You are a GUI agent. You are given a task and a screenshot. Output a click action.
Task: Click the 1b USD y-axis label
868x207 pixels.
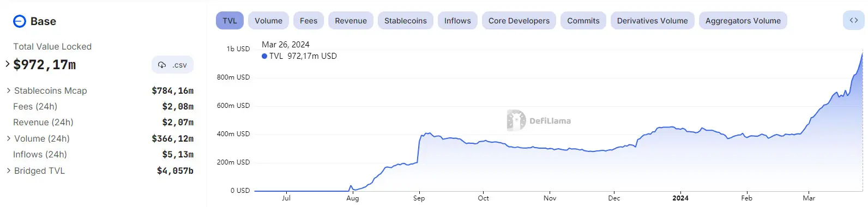click(238, 48)
